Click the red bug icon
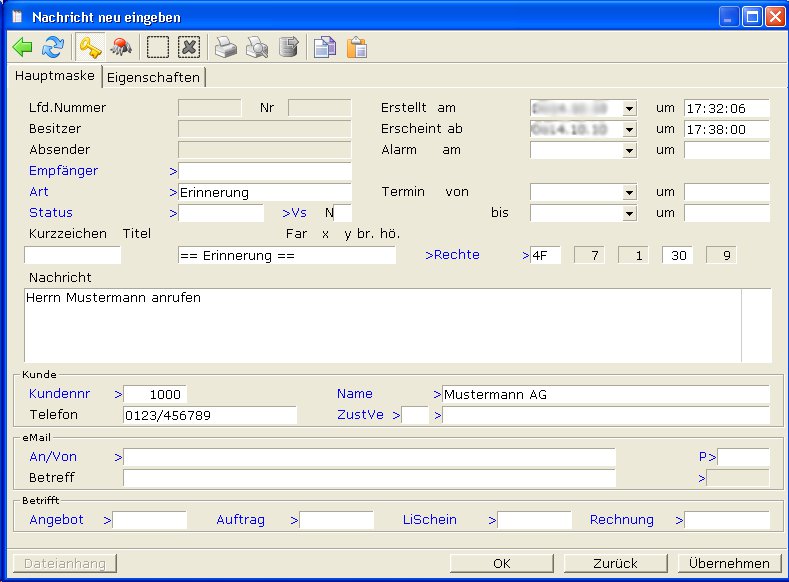 [120, 48]
